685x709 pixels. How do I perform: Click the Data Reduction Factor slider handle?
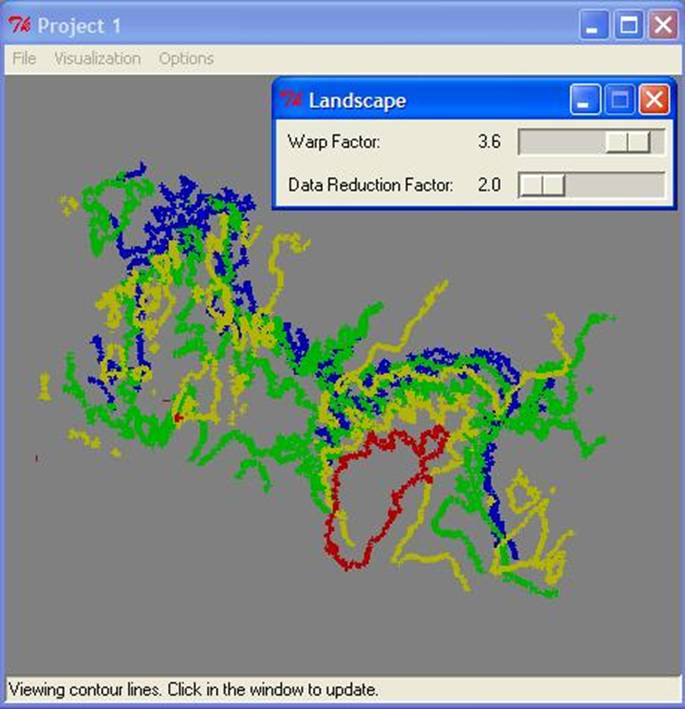pos(542,184)
